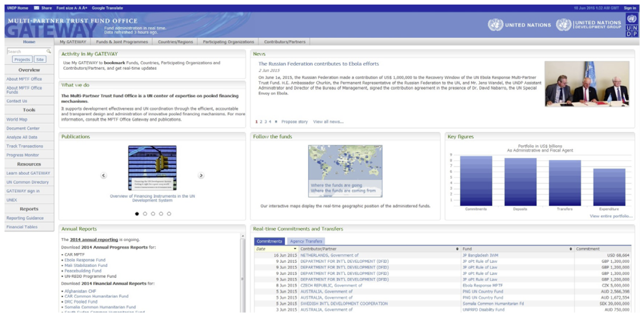Select fifth publications carousel dot
The height and width of the screenshot is (323, 644).
pyautogui.click(x=169, y=214)
